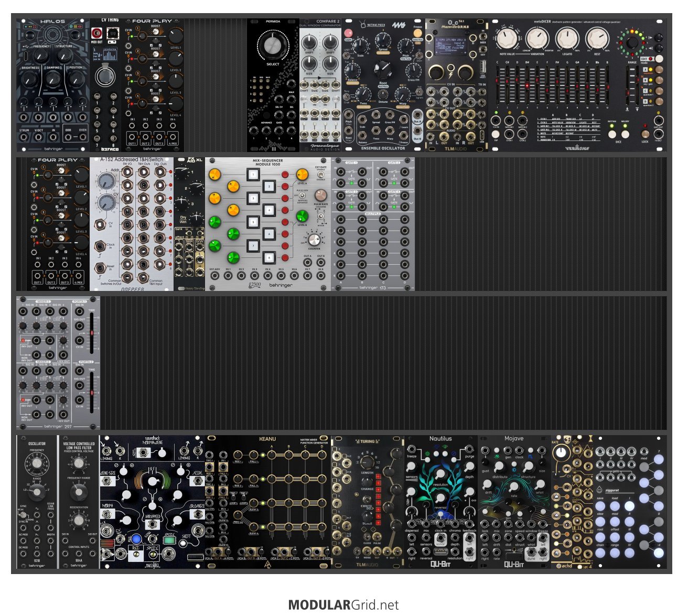Click the Halos BRIGHTNESS knob
Image resolution: width=688 pixels, height=616 pixels.
(x=30, y=80)
